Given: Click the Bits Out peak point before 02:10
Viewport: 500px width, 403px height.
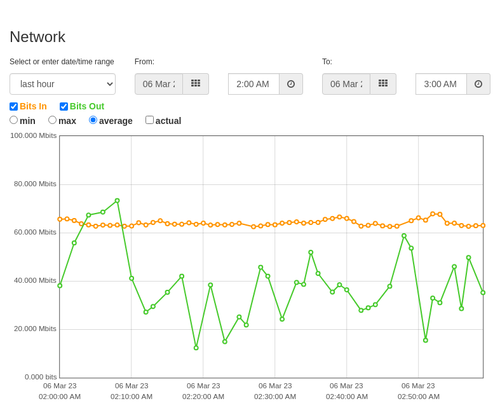Looking at the screenshot, I should tap(117, 201).
